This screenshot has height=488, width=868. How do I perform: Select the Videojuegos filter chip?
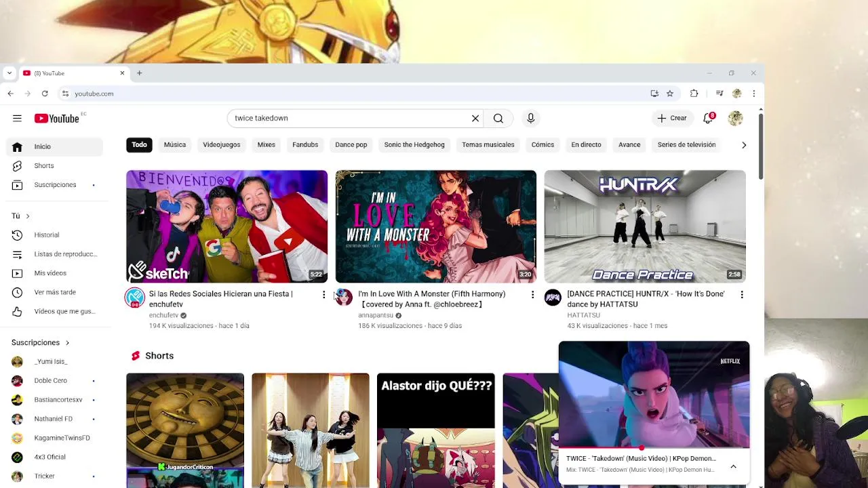[222, 144]
